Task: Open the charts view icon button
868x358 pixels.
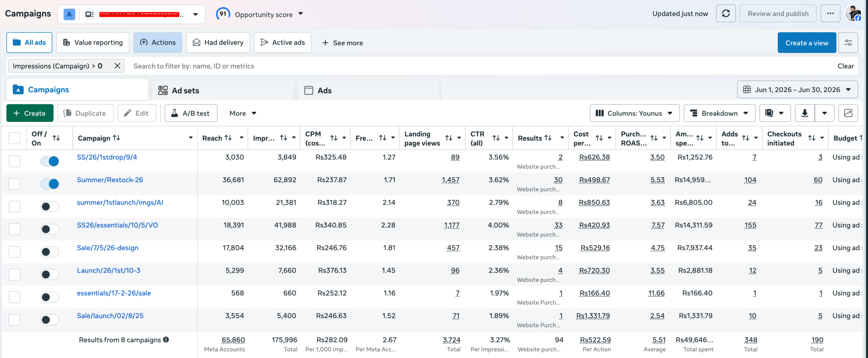Action: [x=848, y=113]
